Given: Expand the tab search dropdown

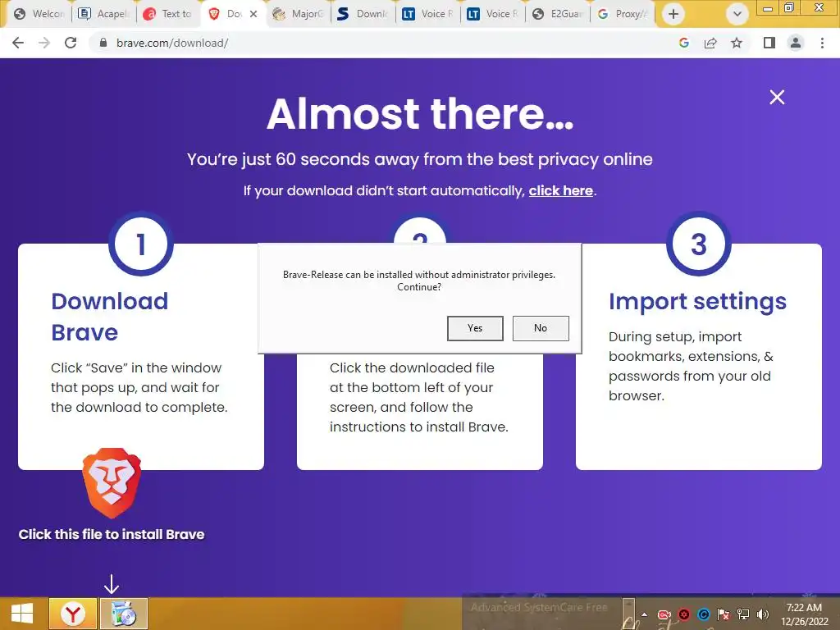Looking at the screenshot, I should [737, 14].
